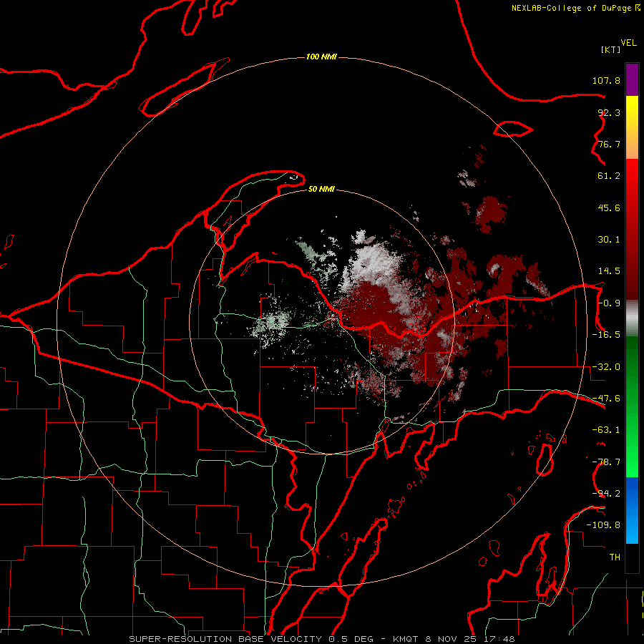This screenshot has width=644, height=644.
Task: Click the blue segment of velocity color bar
Action: click(632, 510)
